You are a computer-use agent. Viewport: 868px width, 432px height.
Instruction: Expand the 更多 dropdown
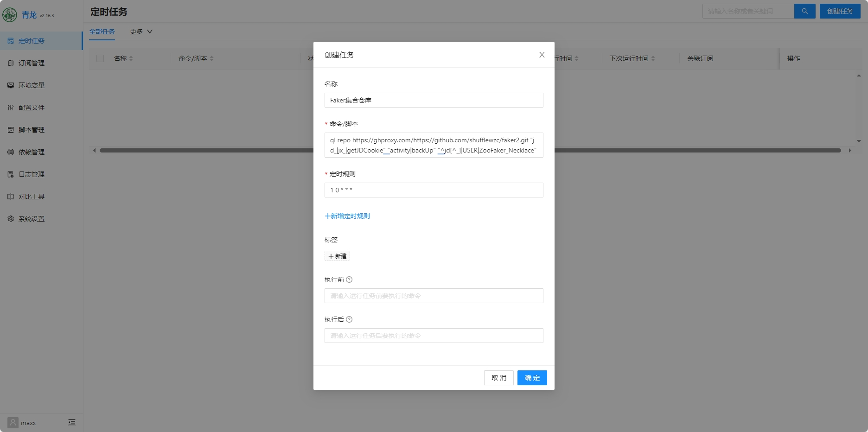pos(141,32)
